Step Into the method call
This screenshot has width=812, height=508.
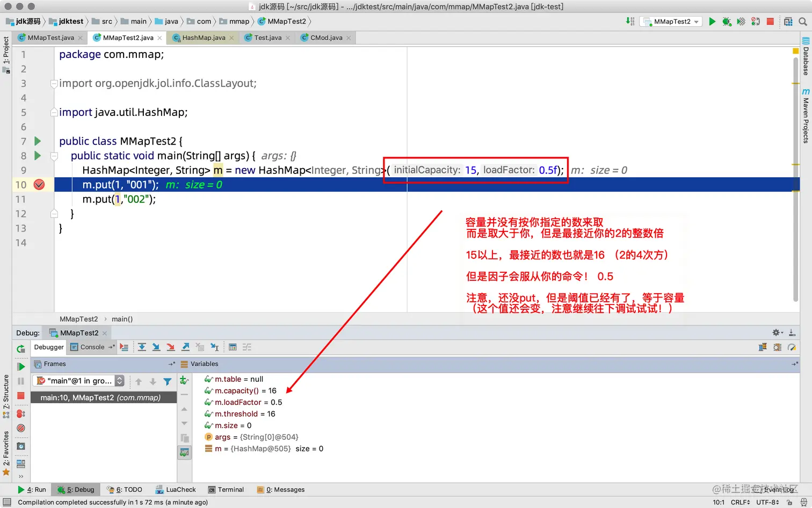click(156, 347)
